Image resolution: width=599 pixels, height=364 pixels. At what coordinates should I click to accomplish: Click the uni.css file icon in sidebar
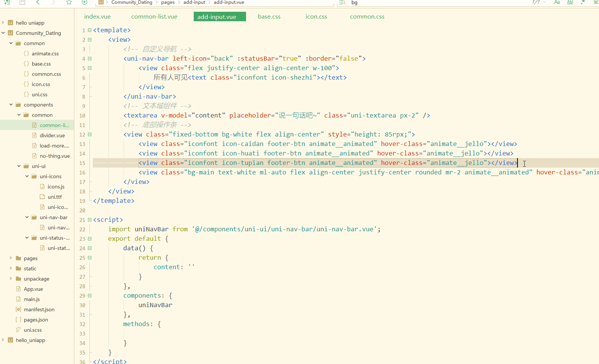coord(26,94)
